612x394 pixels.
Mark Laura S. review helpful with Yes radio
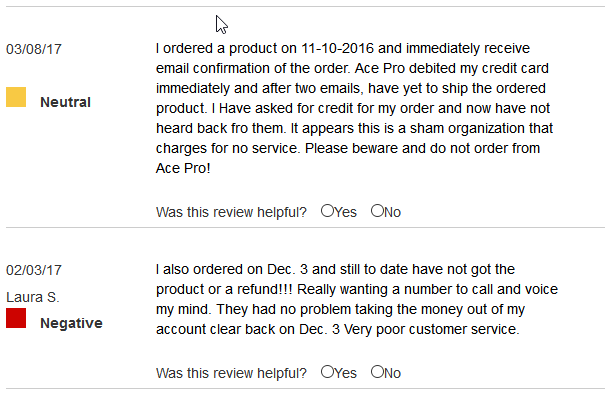coord(327,372)
